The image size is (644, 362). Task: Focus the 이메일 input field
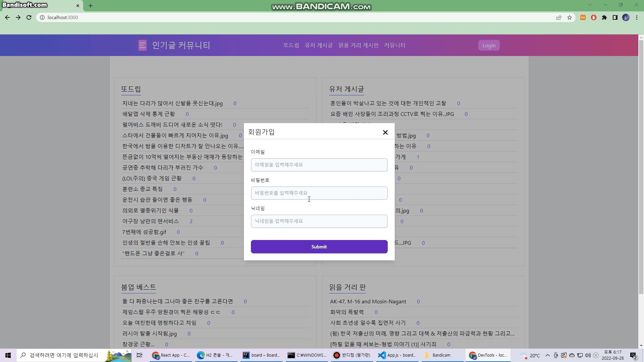pos(319,165)
